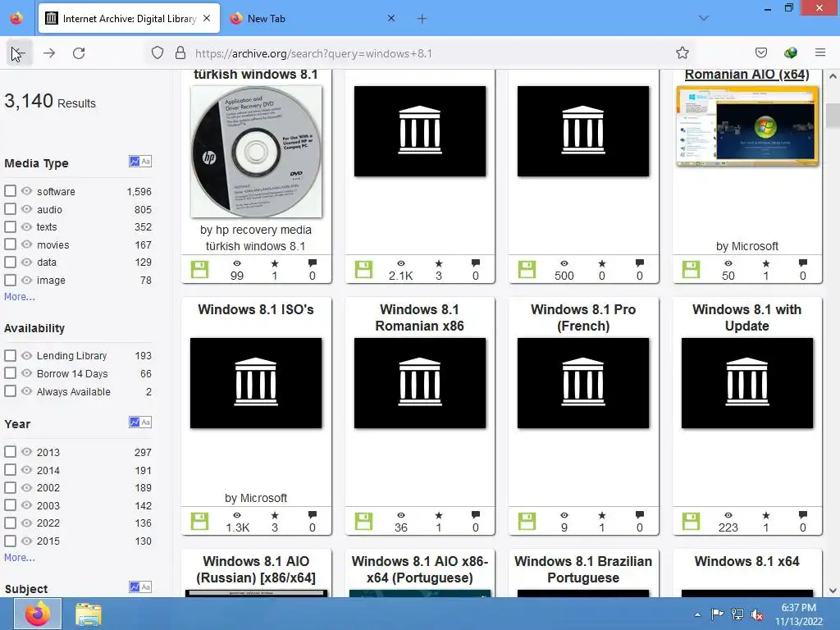Click the Action Center flag tray icon

(717, 614)
